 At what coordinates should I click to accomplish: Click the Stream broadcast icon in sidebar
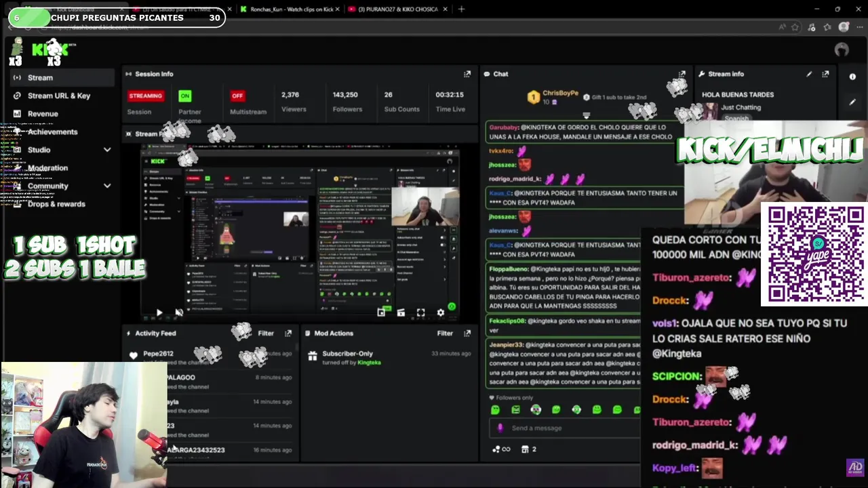[x=17, y=77]
